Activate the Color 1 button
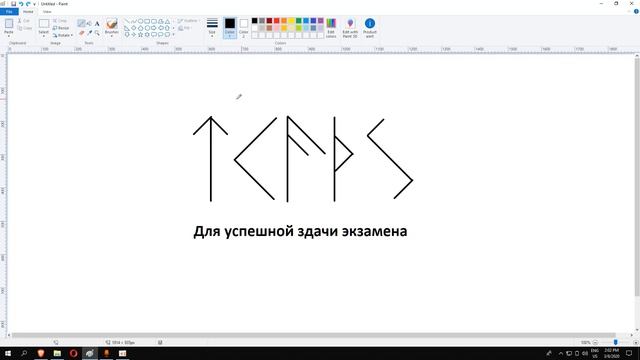640x360 pixels. coord(230,28)
